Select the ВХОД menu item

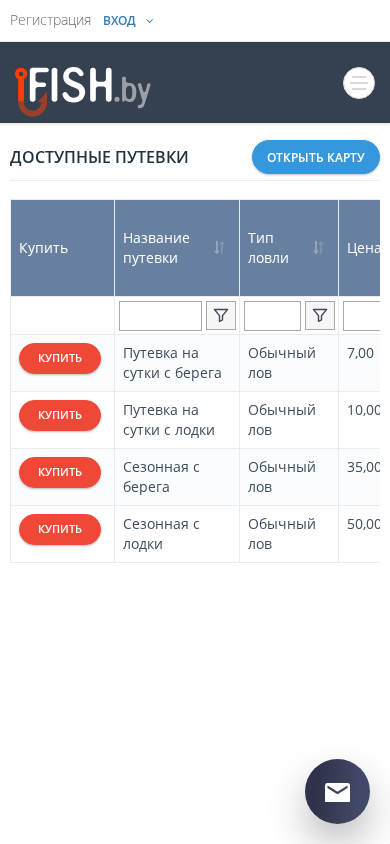pyautogui.click(x=119, y=21)
